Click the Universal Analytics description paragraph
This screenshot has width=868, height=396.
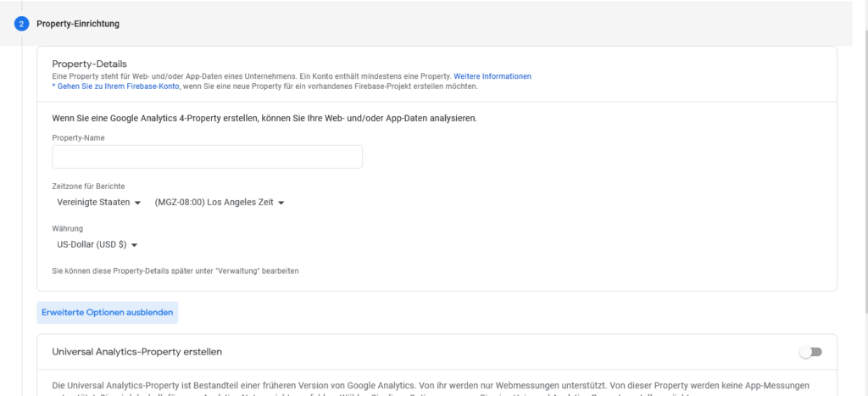click(x=431, y=389)
